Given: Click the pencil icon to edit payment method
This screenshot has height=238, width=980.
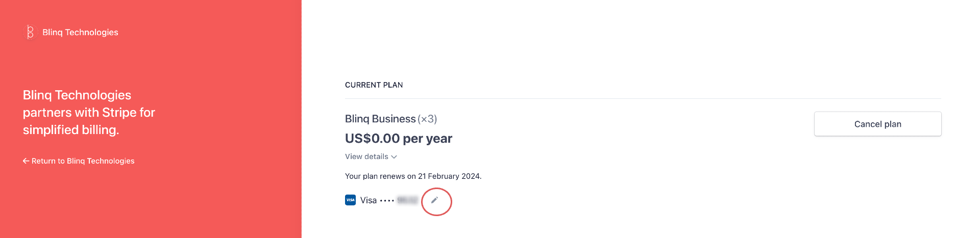Looking at the screenshot, I should click(434, 200).
